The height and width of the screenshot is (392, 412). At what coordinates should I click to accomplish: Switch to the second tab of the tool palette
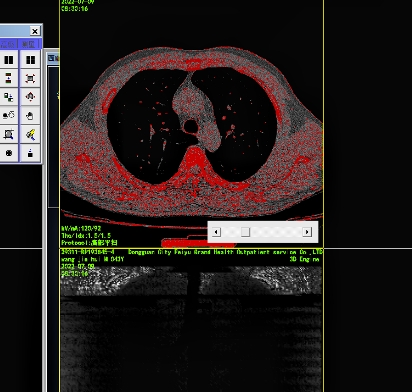[x=29, y=44]
